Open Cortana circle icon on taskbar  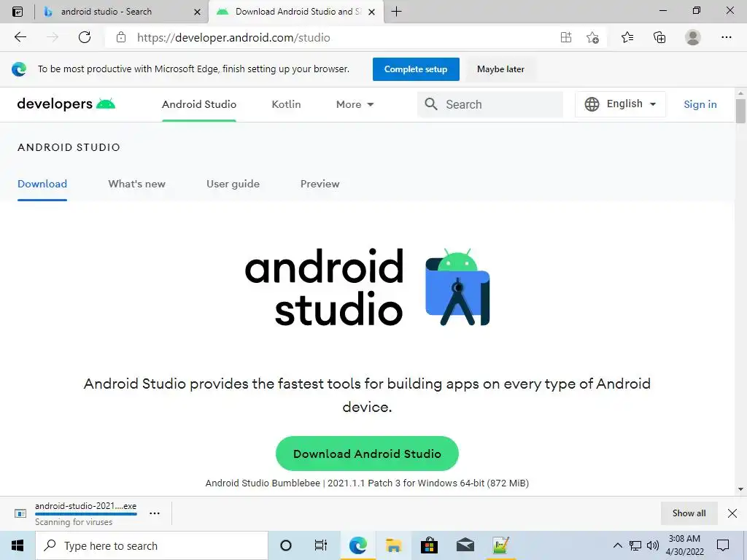tap(285, 545)
